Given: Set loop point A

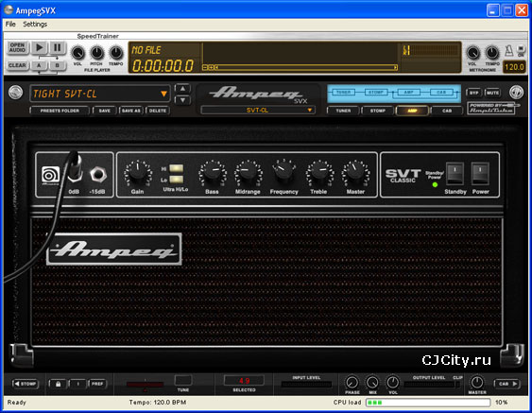Looking at the screenshot, I should click(x=39, y=65).
